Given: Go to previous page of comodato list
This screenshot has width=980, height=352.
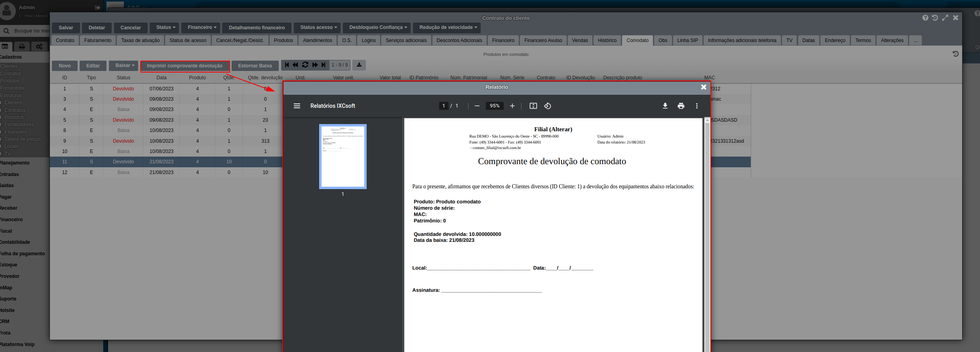Looking at the screenshot, I should (x=295, y=65).
